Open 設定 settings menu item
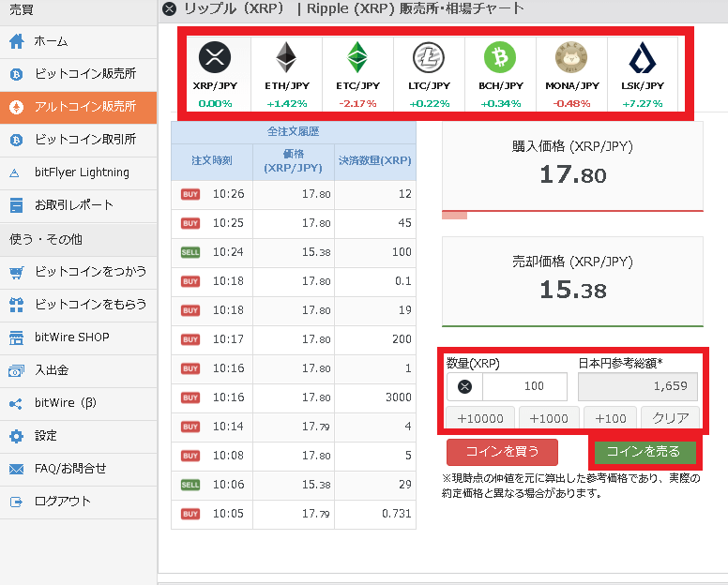This screenshot has width=728, height=585. click(78, 437)
